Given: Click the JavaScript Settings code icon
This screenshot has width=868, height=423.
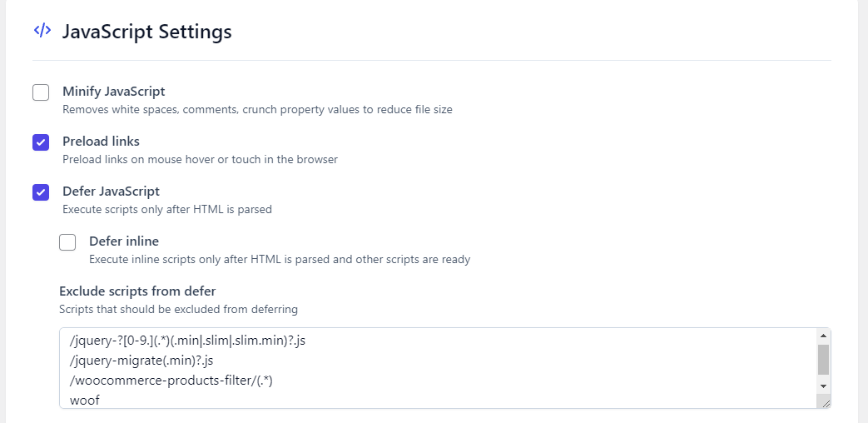Looking at the screenshot, I should [42, 32].
